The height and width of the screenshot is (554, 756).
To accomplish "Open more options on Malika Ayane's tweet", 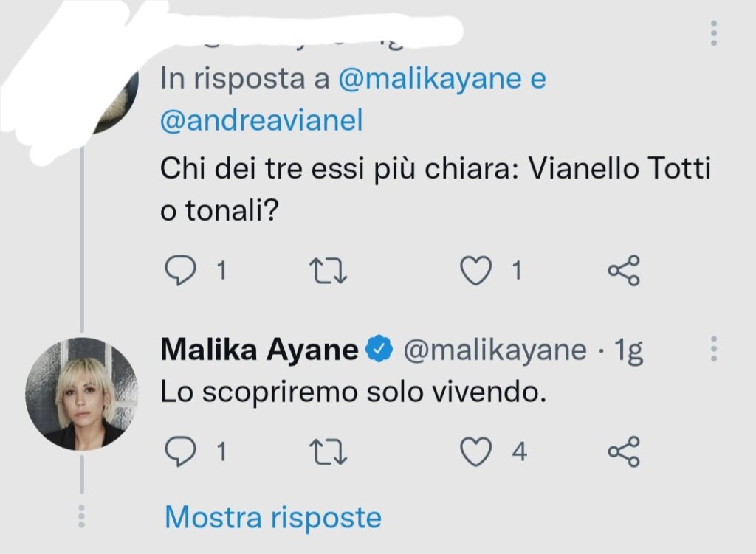I will click(x=713, y=349).
